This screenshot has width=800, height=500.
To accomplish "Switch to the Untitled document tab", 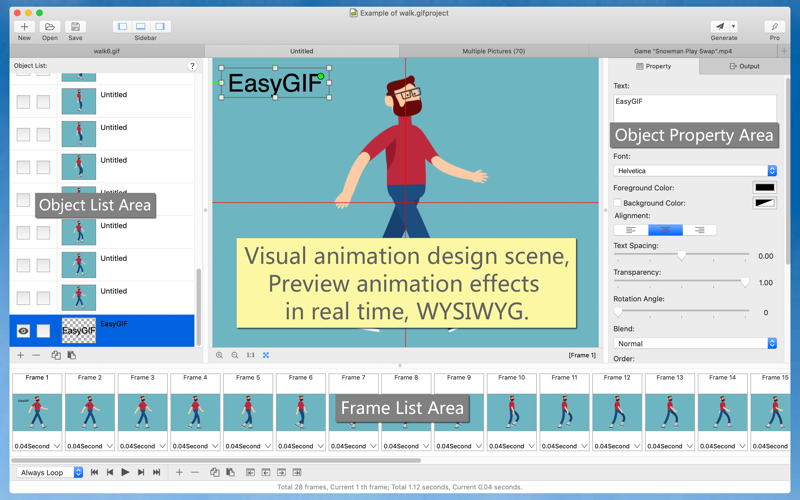I will (302, 51).
